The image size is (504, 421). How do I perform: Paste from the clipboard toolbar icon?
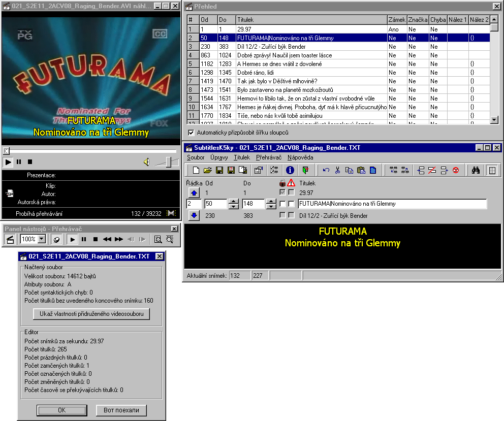click(x=361, y=170)
